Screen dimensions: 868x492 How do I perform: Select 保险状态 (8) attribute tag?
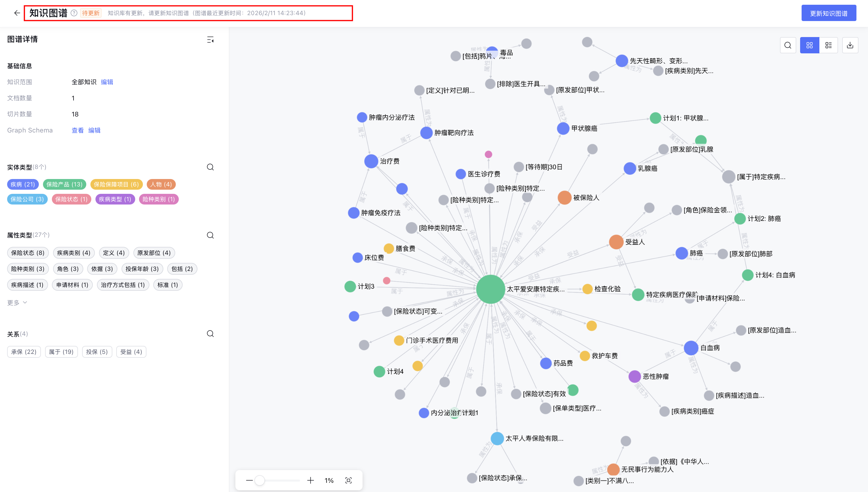click(28, 253)
